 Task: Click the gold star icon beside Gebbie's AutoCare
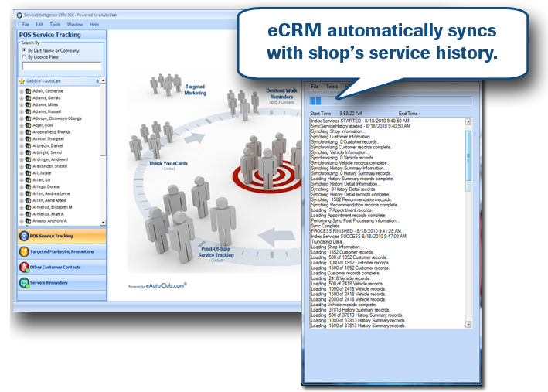22,81
